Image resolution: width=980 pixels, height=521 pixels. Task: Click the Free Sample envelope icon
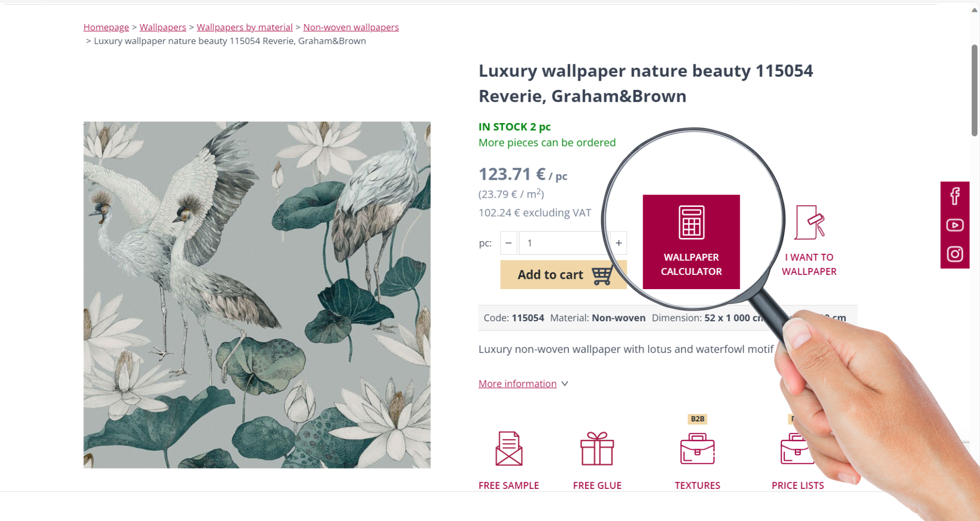coord(509,448)
